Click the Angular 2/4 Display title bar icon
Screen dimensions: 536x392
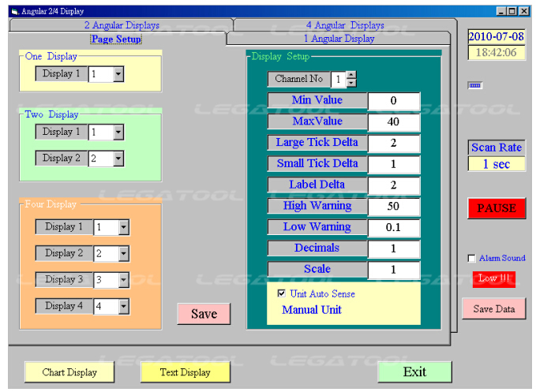click(x=14, y=11)
